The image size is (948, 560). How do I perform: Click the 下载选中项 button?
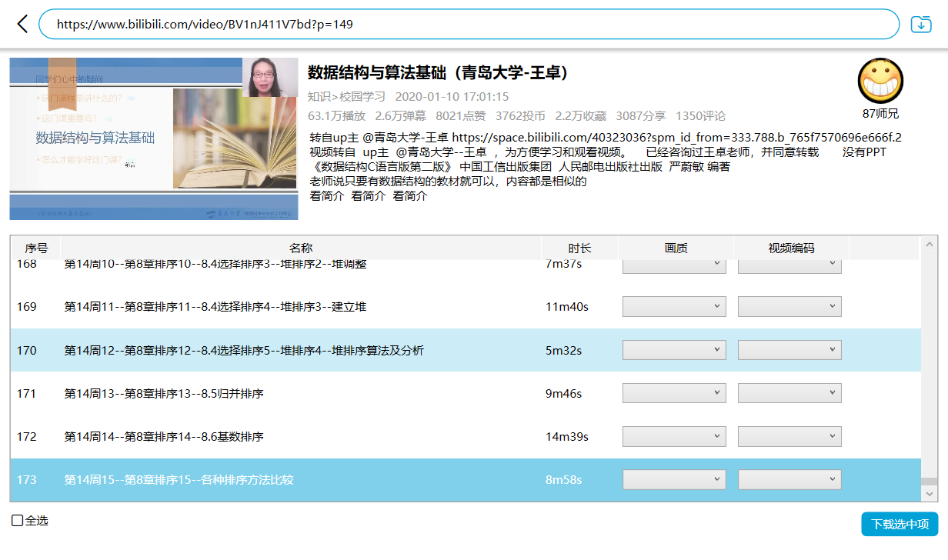pos(900,525)
